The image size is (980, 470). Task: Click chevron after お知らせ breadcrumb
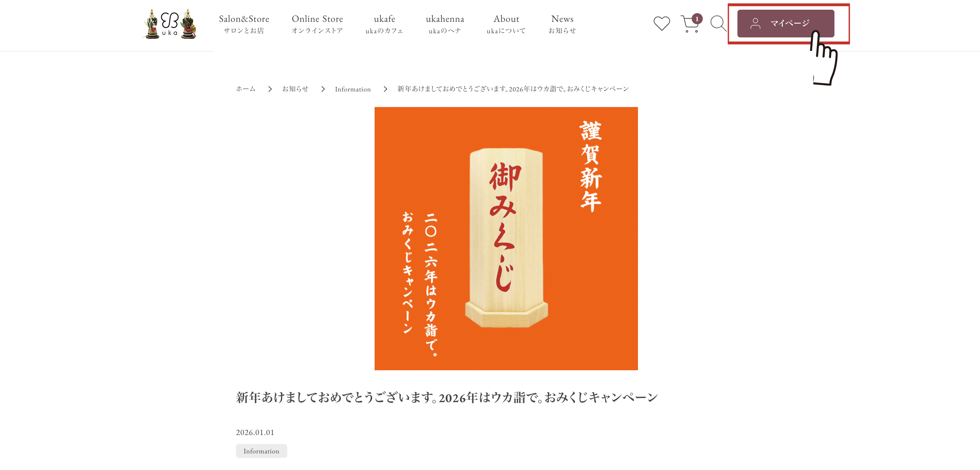pyautogui.click(x=323, y=89)
